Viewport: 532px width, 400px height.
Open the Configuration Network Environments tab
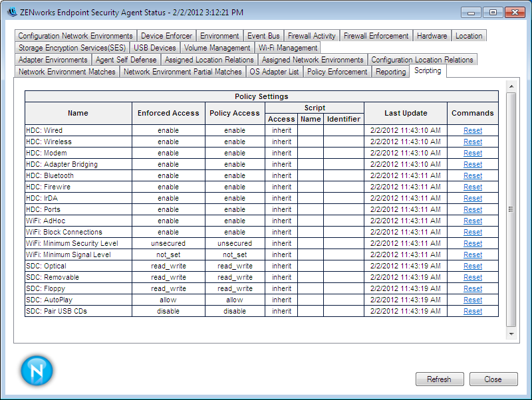[x=75, y=36]
